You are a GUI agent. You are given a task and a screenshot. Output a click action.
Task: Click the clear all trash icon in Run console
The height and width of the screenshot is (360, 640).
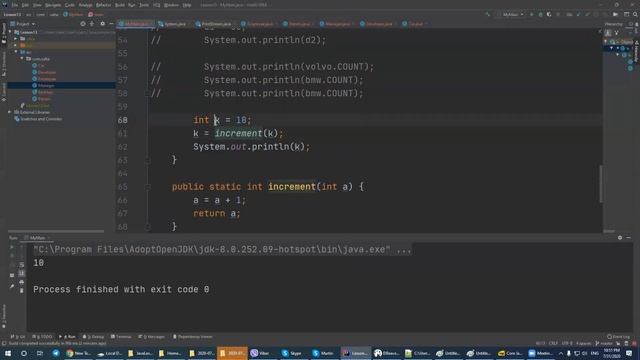click(x=22, y=291)
